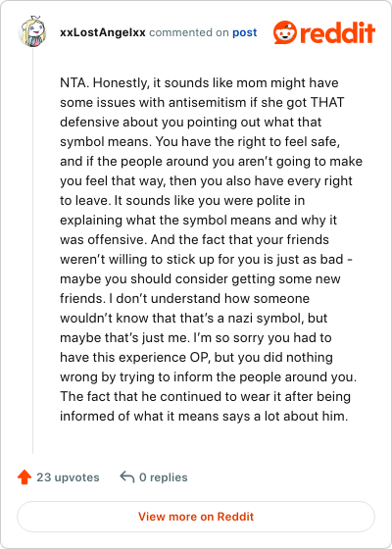392x549 pixels.
Task: Select the "23 upvotes" count text
Action: point(68,477)
